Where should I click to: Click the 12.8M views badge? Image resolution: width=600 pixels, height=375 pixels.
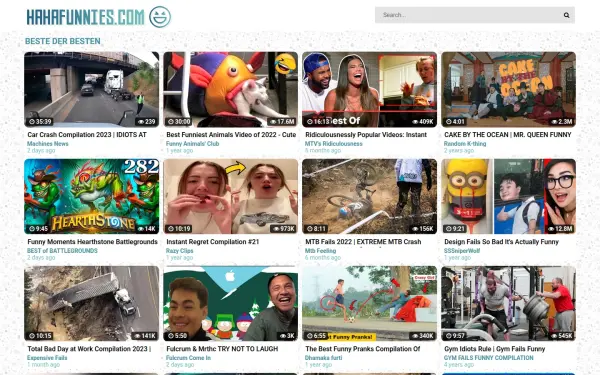coord(560,229)
